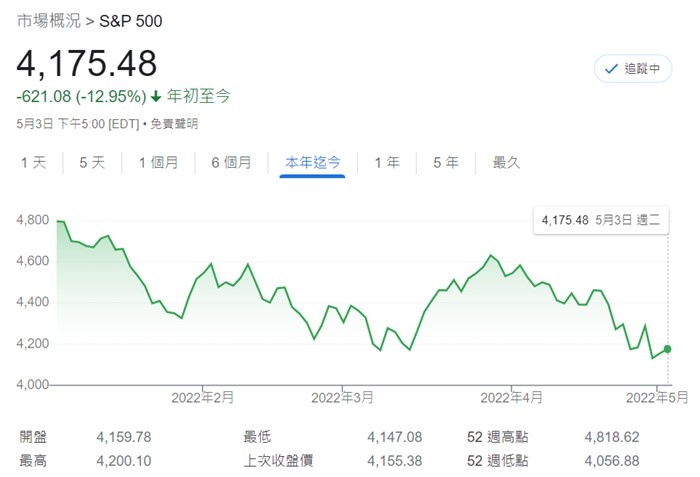Click the blue checkmark icon in 追蹤中

pos(611,69)
